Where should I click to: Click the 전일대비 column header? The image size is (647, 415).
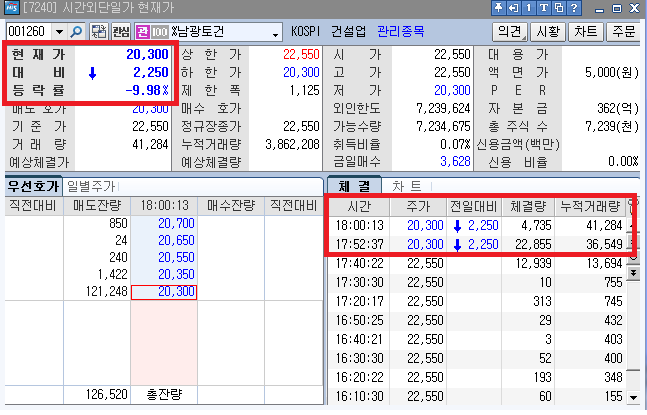pos(474,206)
